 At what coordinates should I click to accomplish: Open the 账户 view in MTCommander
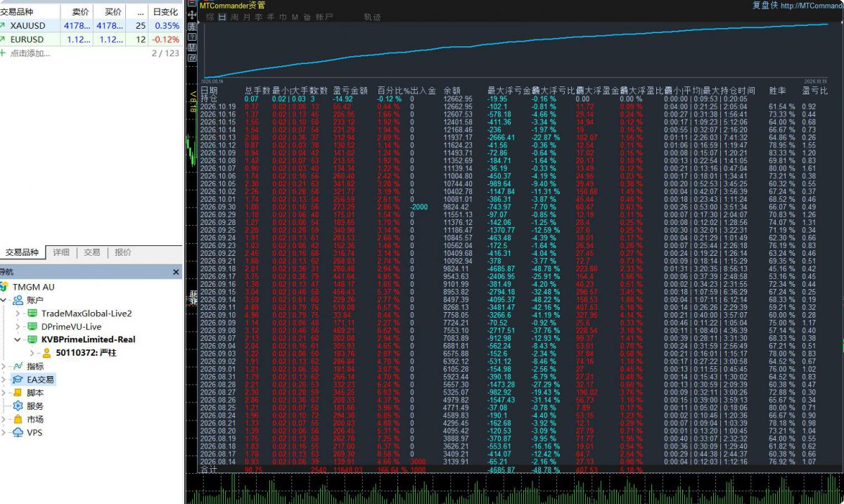click(324, 16)
